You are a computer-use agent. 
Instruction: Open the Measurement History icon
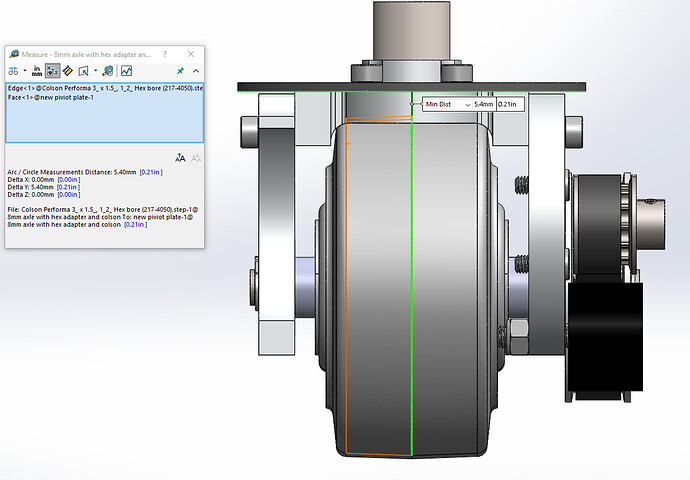point(108,71)
